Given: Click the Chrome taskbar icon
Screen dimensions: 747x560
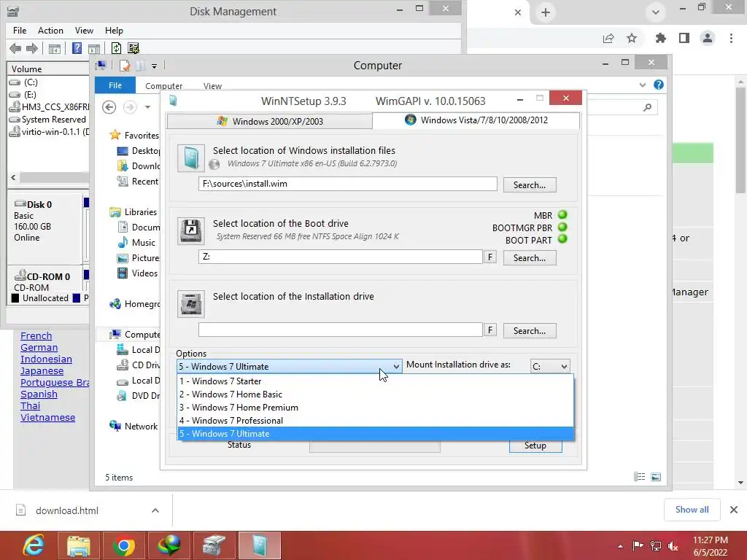Looking at the screenshot, I should pos(123,545).
